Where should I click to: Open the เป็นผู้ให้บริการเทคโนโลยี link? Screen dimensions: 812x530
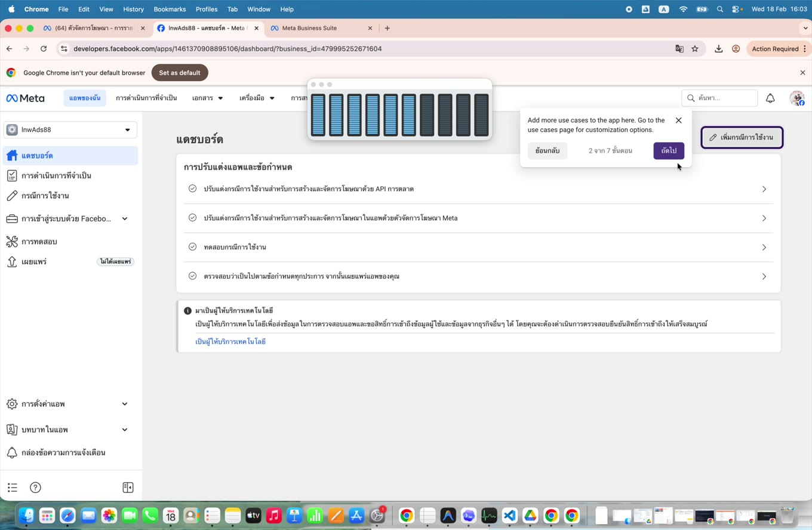pyautogui.click(x=230, y=342)
